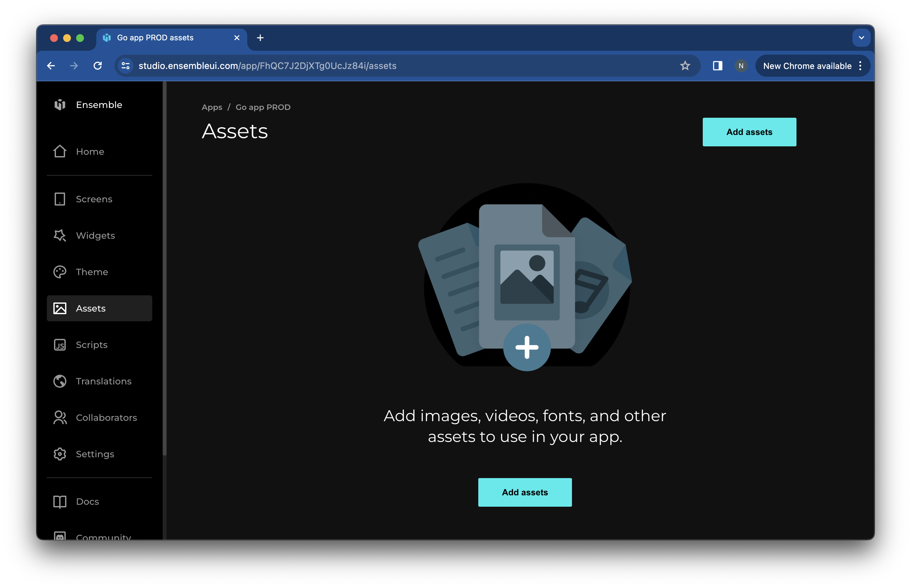Click the Ensemble logo in sidebar
Screen dimensions: 911x588
pyautogui.click(x=60, y=105)
